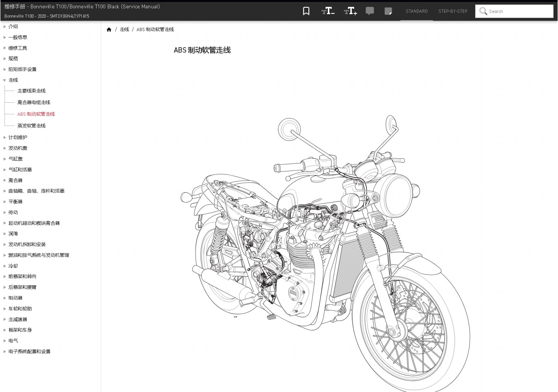Open the 蒸发软管走线 page
The width and height of the screenshot is (558, 392).
point(31,125)
